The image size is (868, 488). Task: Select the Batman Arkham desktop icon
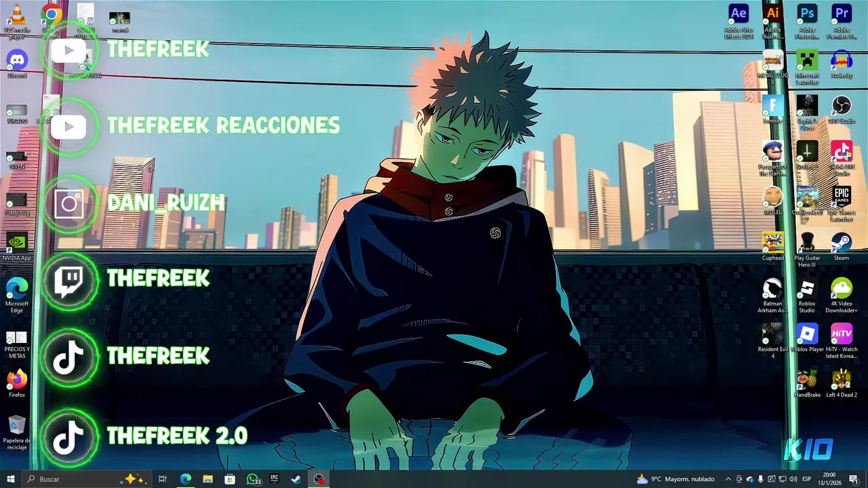tap(772, 296)
